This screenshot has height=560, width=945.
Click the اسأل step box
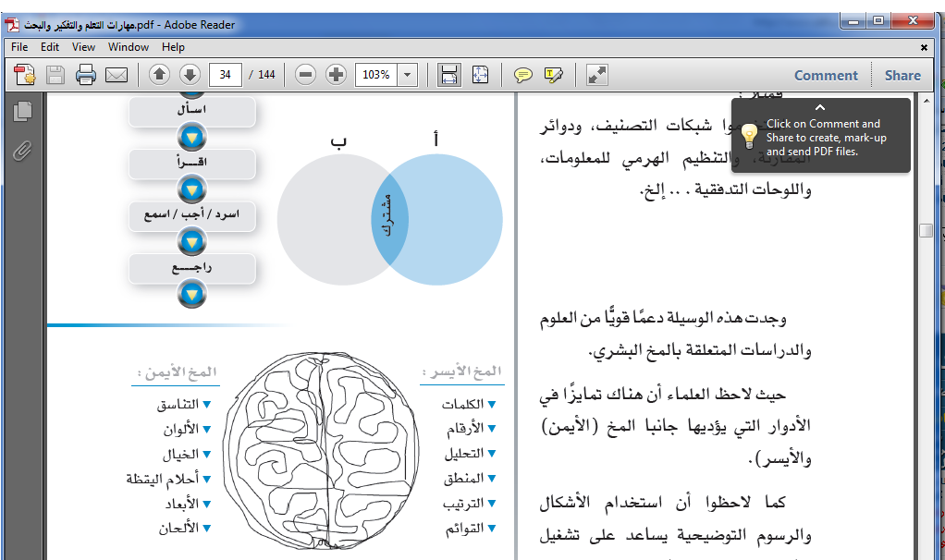tap(192, 112)
